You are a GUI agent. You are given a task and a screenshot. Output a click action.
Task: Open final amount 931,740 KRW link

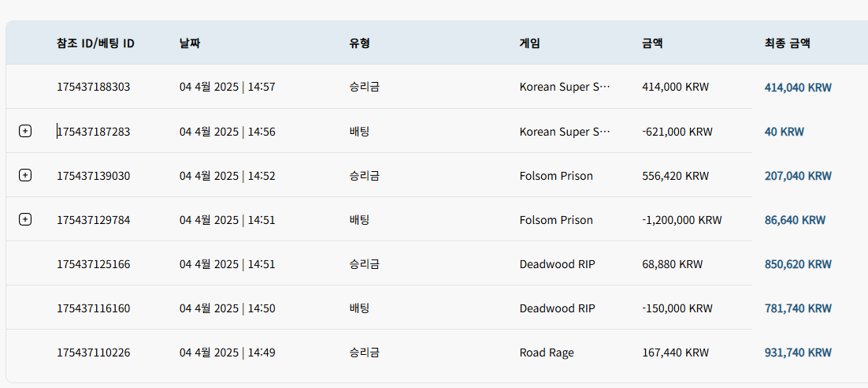798,353
